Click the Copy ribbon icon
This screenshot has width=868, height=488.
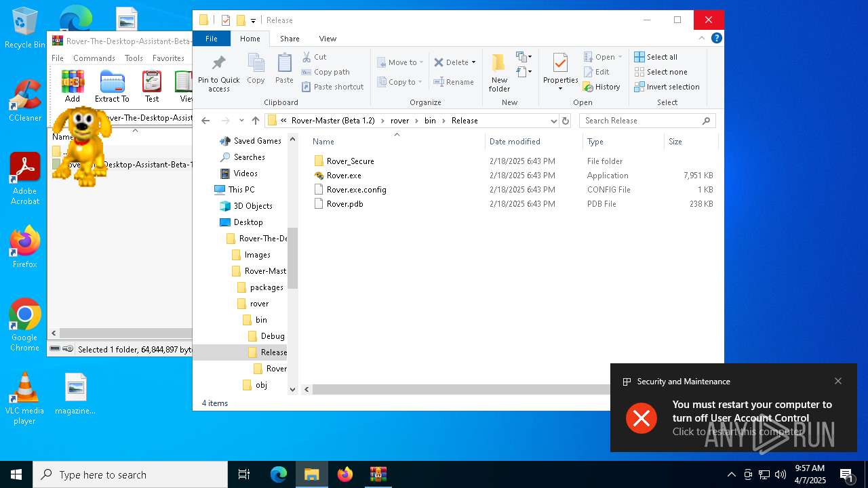click(x=256, y=68)
